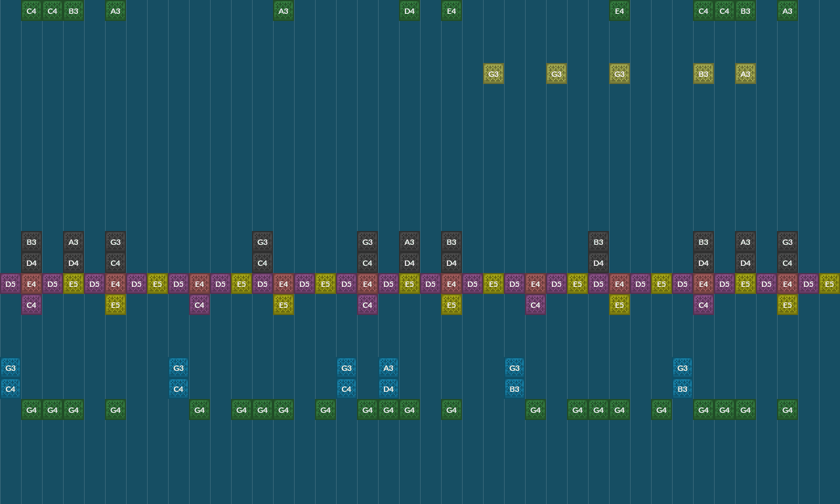Click the rightmost gray G3 note block
The height and width of the screenshot is (504, 840).
(787, 241)
